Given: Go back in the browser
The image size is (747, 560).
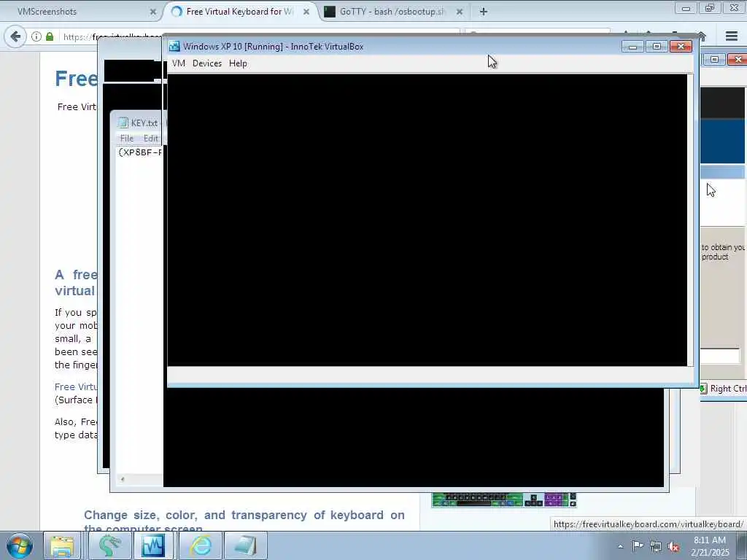Looking at the screenshot, I should [x=15, y=36].
